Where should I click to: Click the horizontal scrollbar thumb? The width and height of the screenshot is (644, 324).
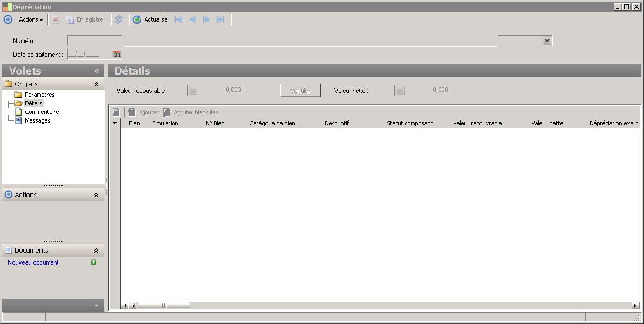pyautogui.click(x=163, y=306)
